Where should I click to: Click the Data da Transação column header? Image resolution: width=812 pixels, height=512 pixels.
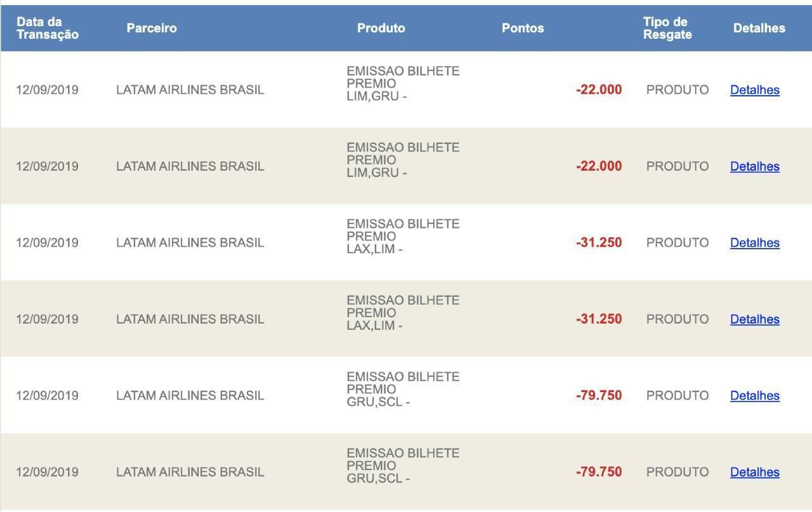pyautogui.click(x=48, y=29)
